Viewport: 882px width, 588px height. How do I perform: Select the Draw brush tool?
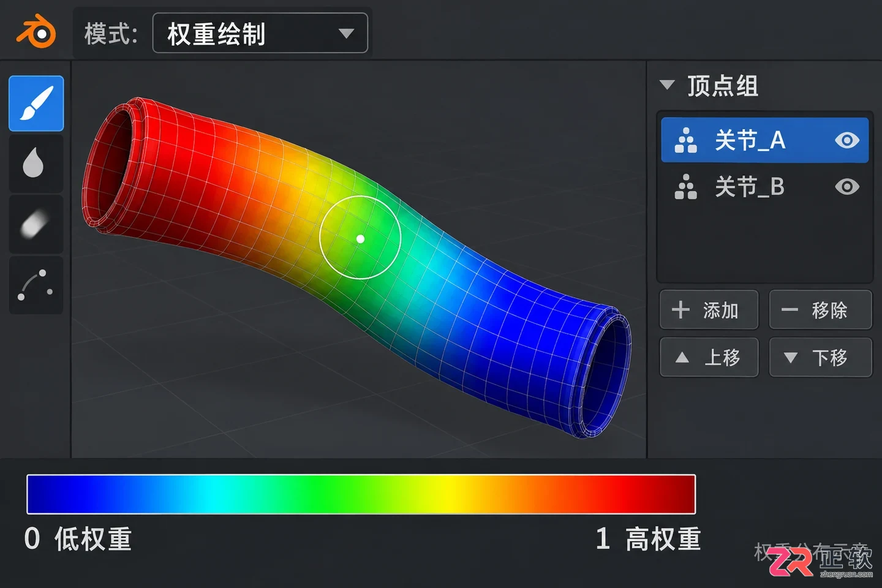click(36, 104)
